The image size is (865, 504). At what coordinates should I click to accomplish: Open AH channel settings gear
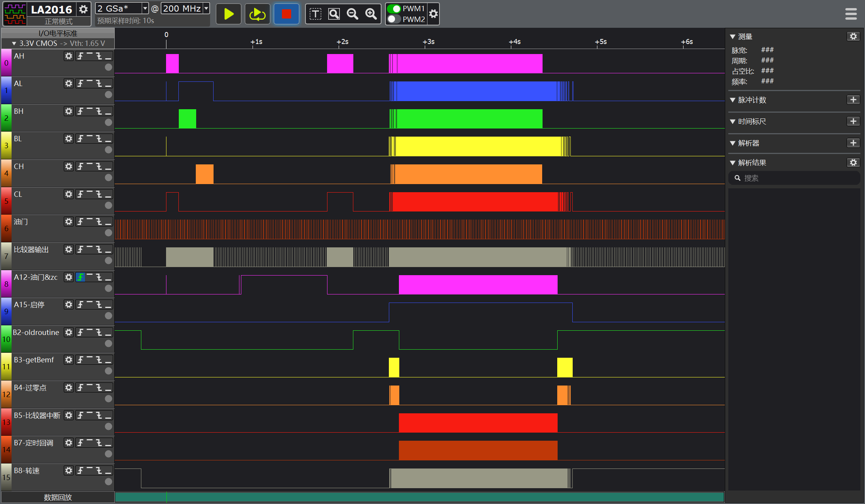coord(68,56)
